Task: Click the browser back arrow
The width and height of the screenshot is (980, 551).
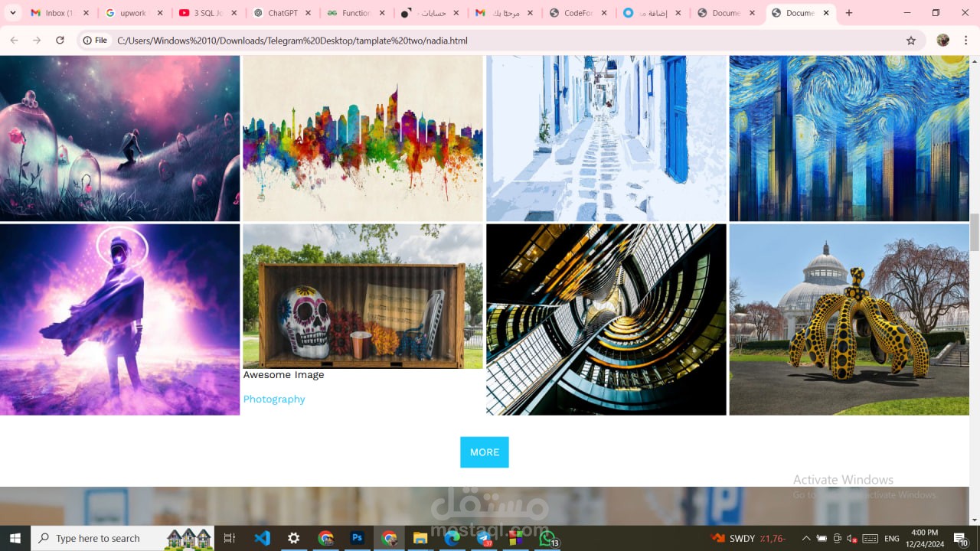Action: click(14, 41)
